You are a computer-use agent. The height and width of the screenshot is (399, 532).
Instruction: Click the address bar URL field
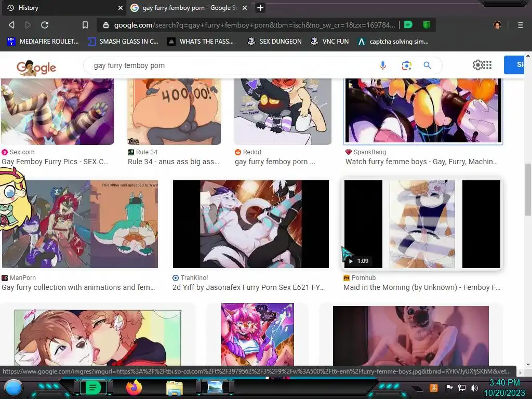click(x=255, y=25)
